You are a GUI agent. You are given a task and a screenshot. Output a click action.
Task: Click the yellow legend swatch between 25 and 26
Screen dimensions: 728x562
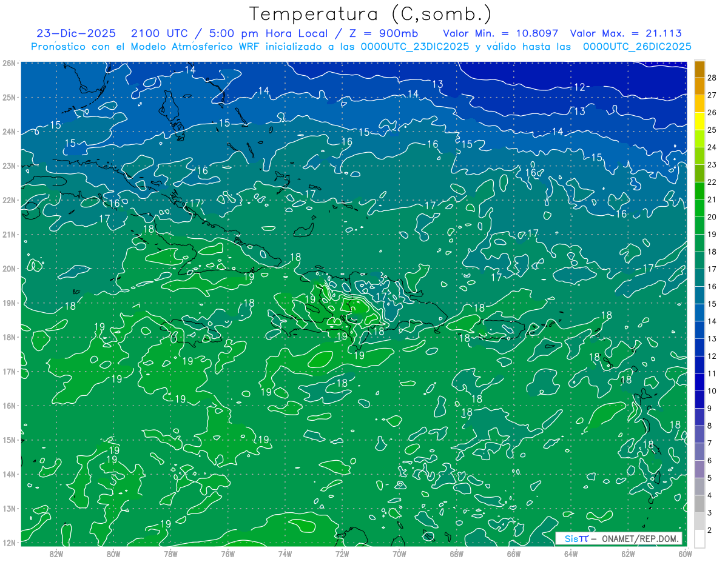699,121
